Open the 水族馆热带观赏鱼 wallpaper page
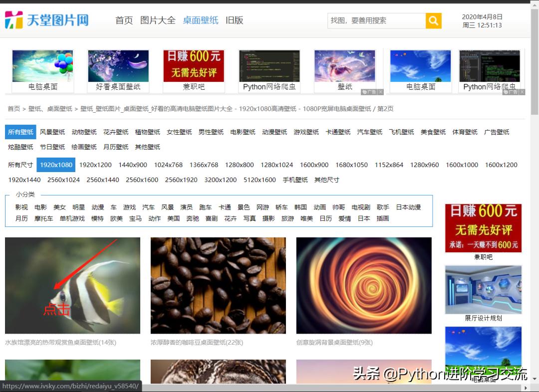This screenshot has width=539, height=392. tap(72, 285)
